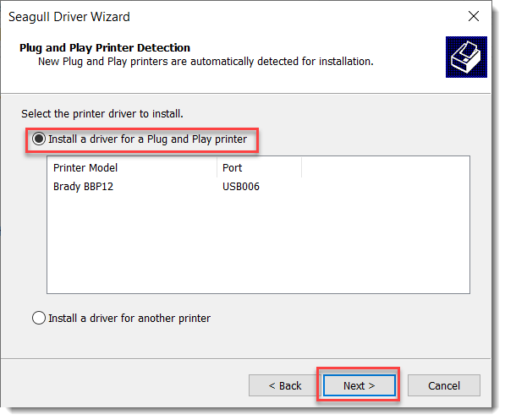Click the empty area of the printer list
The image size is (505, 420).
(x=258, y=243)
